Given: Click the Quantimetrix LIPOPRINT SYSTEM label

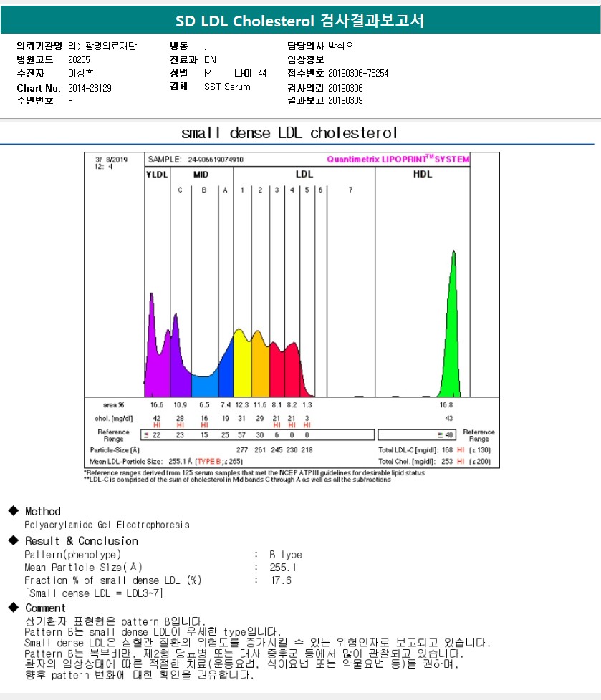Looking at the screenshot, I should click(398, 159).
